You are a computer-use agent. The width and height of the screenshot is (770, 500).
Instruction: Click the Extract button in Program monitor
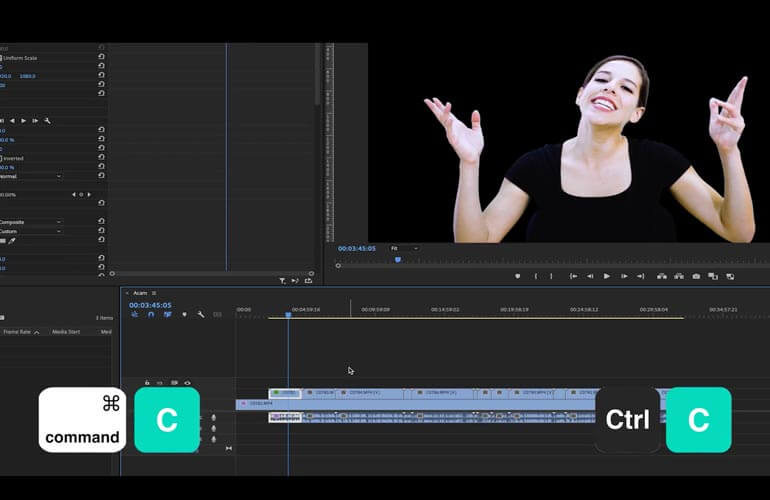(679, 277)
